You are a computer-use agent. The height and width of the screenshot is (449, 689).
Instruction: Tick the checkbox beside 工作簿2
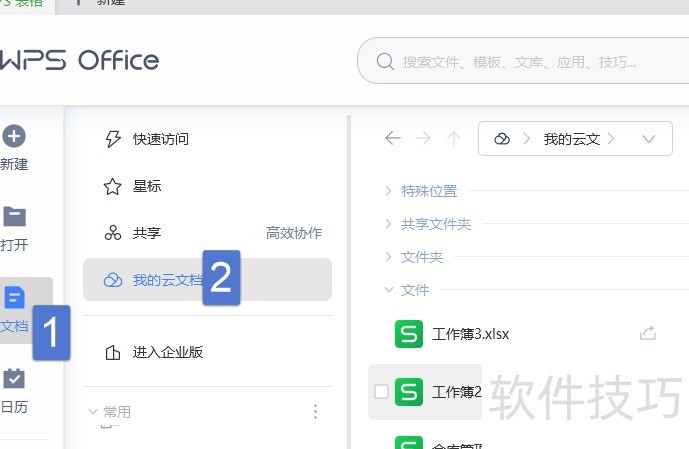(381, 391)
